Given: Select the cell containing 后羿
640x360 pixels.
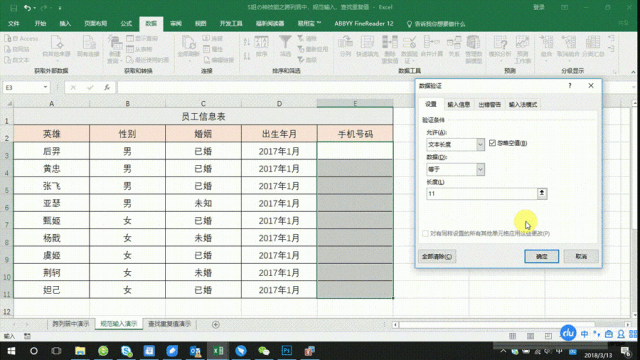Looking at the screenshot, I should pyautogui.click(x=51, y=151).
